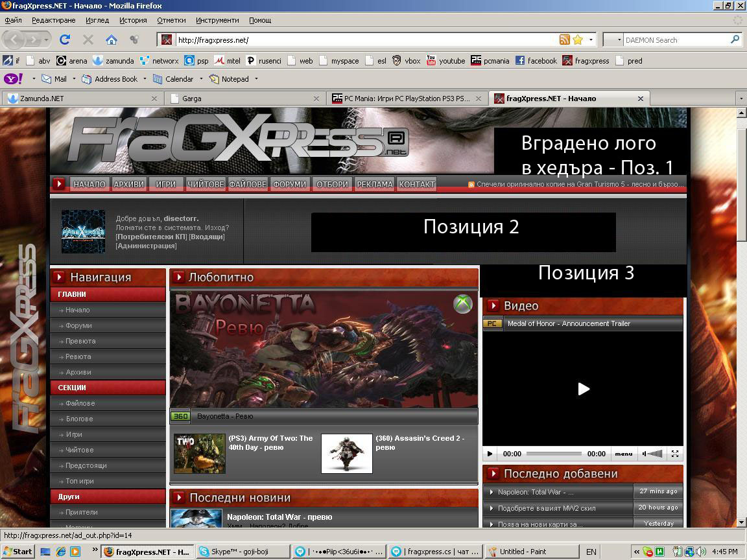
Task: Expand the Mail dropdown arrow
Action: point(74,78)
